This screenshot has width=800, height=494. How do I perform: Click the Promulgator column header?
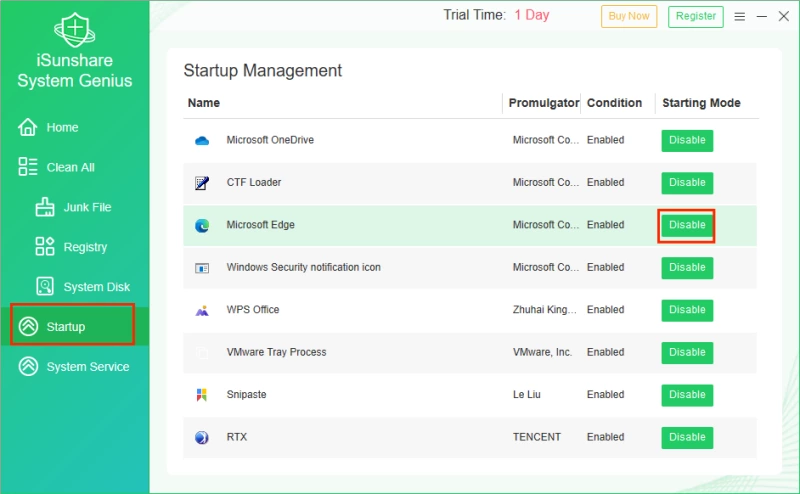point(544,103)
